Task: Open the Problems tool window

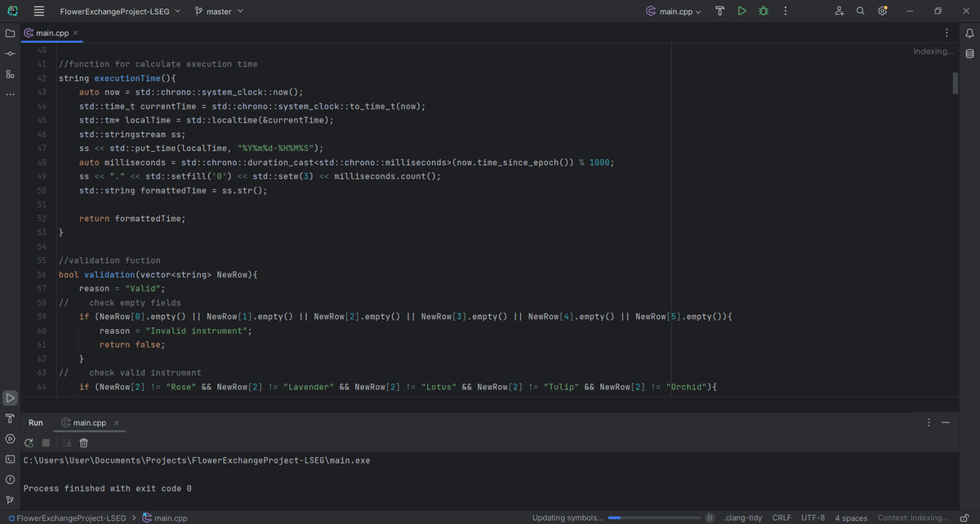Action: (x=9, y=479)
